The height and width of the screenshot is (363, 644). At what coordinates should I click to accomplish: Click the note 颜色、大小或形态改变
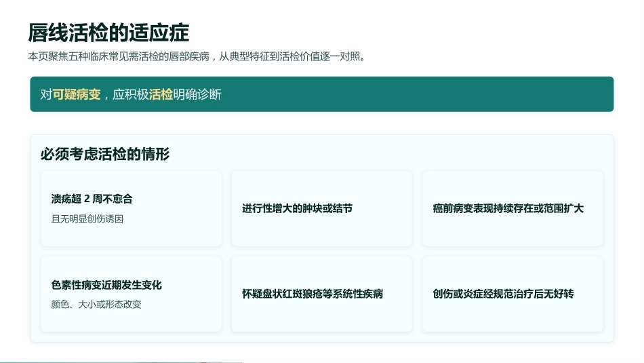pyautogui.click(x=96, y=304)
